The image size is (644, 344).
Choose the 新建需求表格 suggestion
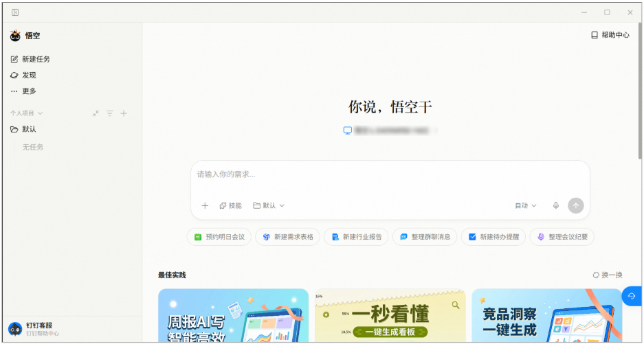coord(287,237)
